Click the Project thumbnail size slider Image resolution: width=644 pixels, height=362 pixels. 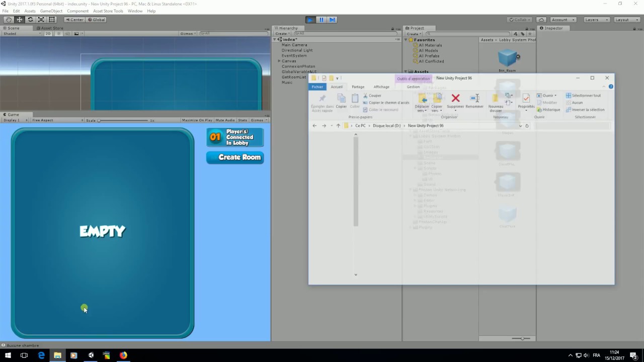[x=521, y=338]
